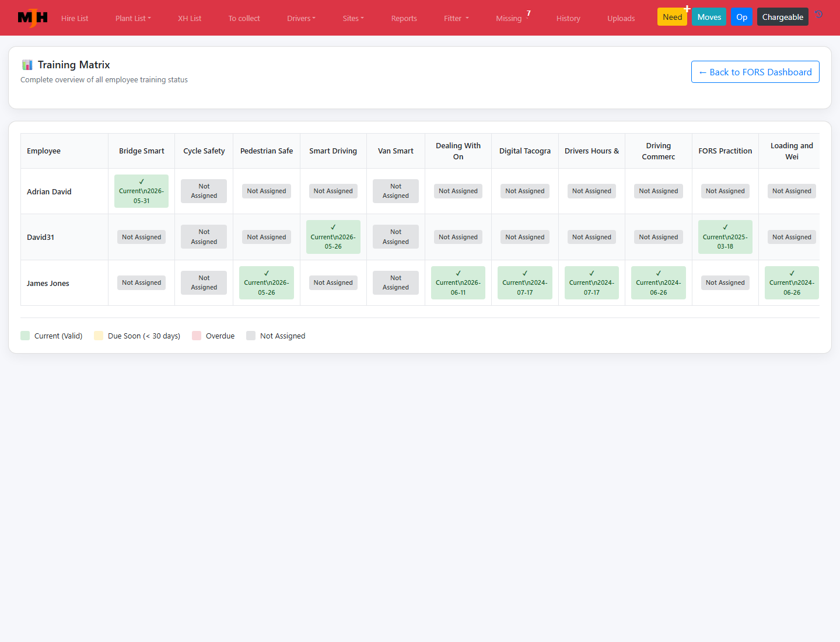840x642 pixels.
Task: Click James Jones' Drivers Hours Current badge
Action: (x=591, y=282)
